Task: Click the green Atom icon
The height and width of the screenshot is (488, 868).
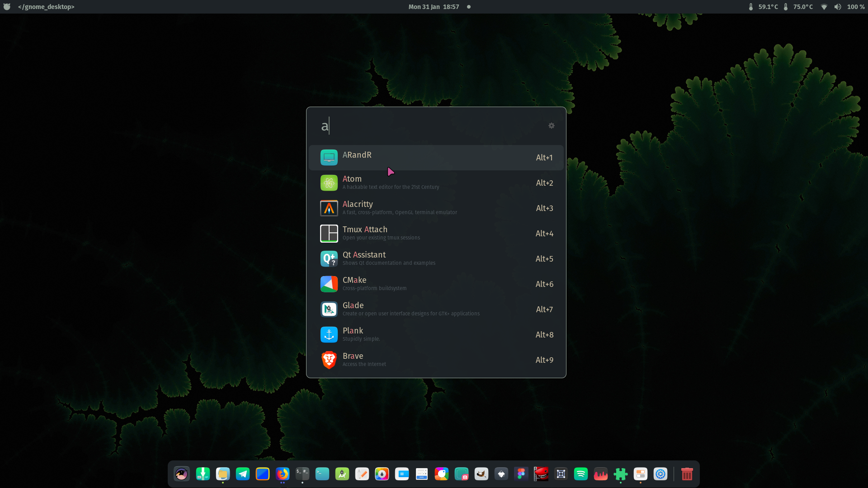Action: pyautogui.click(x=329, y=183)
